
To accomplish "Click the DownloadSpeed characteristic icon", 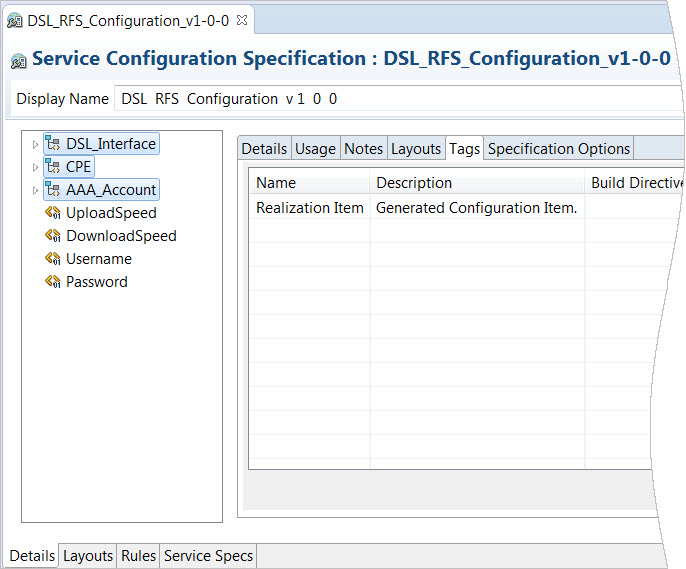I will (x=53, y=236).
